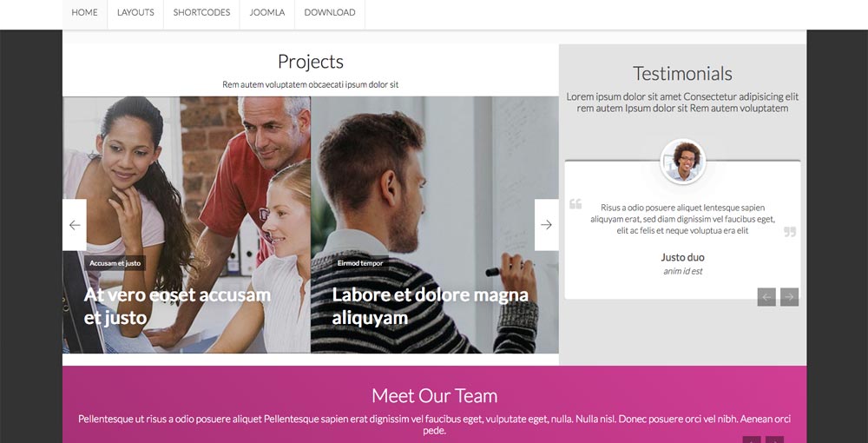The image size is (868, 443).
Task: Open 'Labore et dolore magna aliquyam' project
Action: pyautogui.click(x=431, y=306)
